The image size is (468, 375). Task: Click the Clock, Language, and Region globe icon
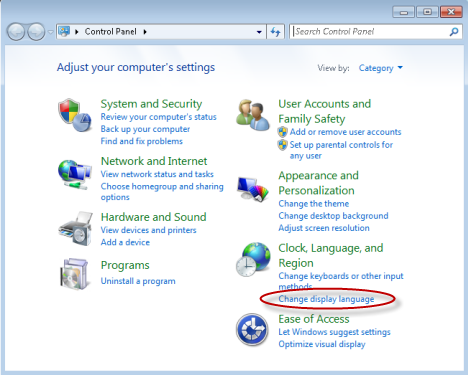[253, 260]
